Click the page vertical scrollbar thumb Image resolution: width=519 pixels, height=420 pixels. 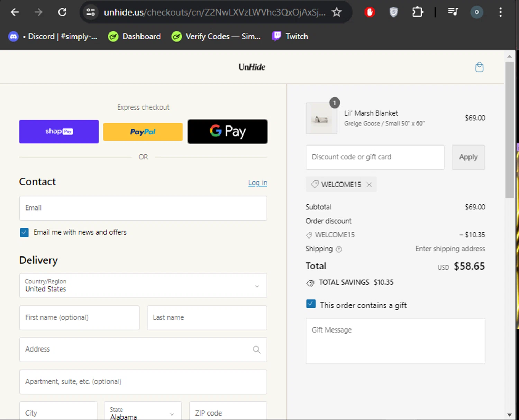pyautogui.click(x=509, y=130)
